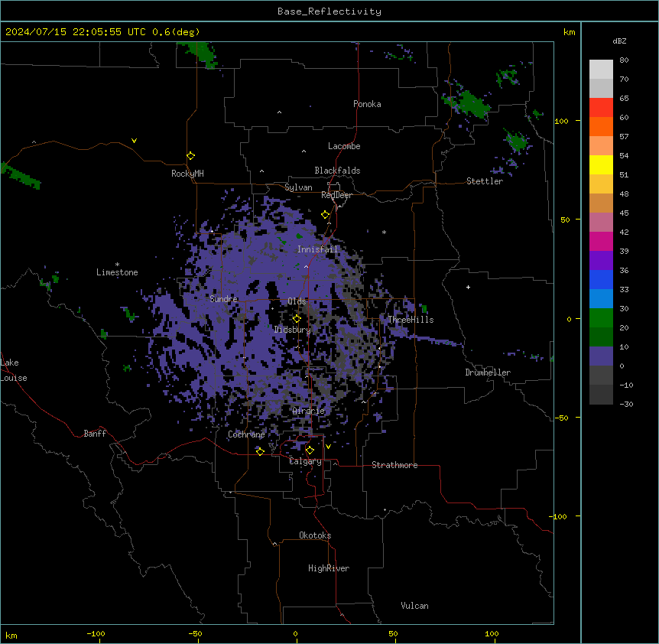The width and height of the screenshot is (659, 644).
Task: Click the 50 tick label on bottom axis
Action: coord(393,633)
